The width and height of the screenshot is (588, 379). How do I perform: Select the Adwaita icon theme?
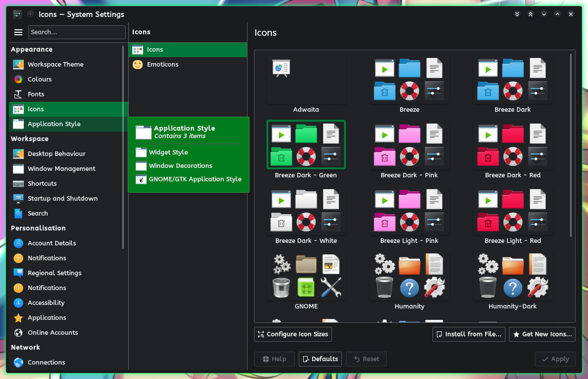coord(306,85)
